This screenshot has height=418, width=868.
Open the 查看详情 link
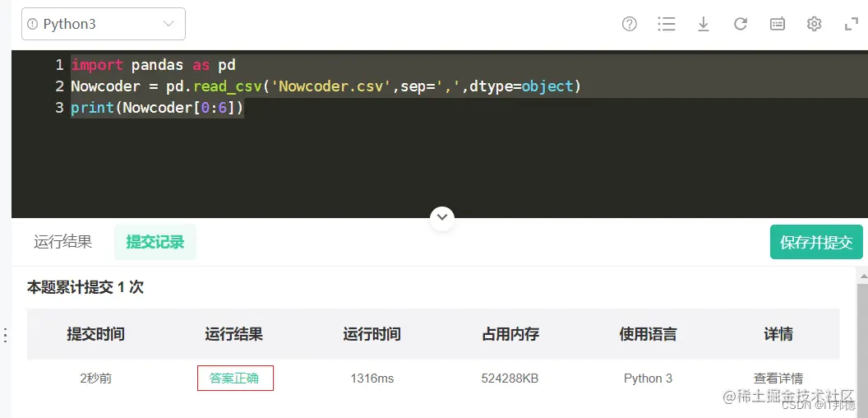778,379
